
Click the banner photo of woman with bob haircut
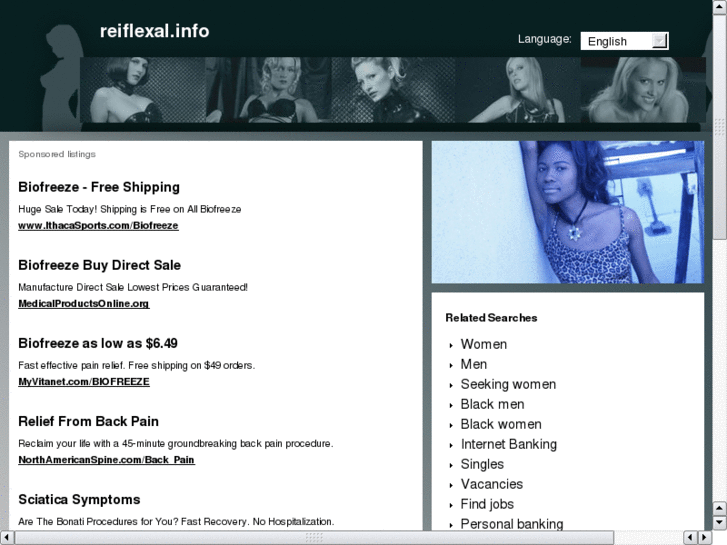pyautogui.click(x=143, y=90)
